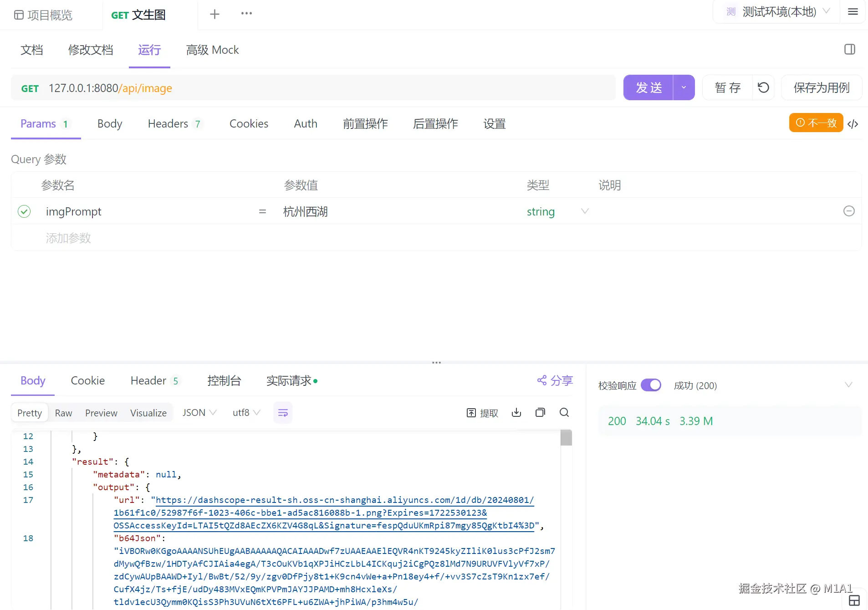Toggle word wrap in response body

coord(283,413)
